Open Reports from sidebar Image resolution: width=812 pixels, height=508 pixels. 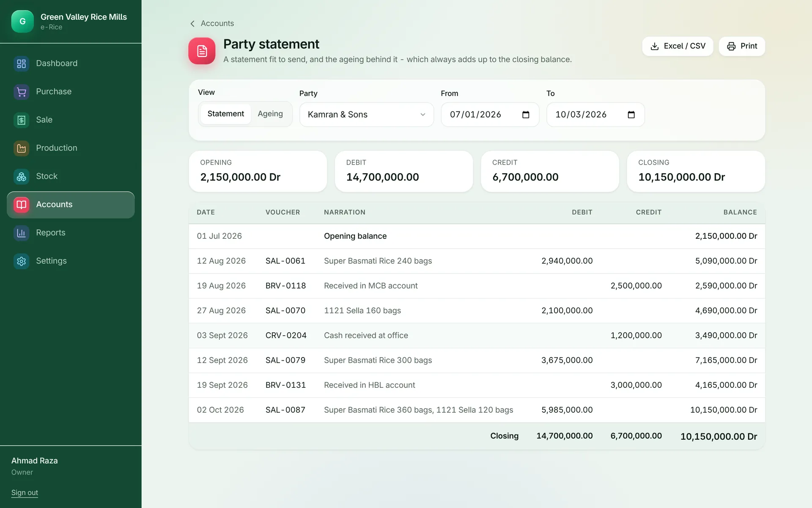[x=71, y=233]
